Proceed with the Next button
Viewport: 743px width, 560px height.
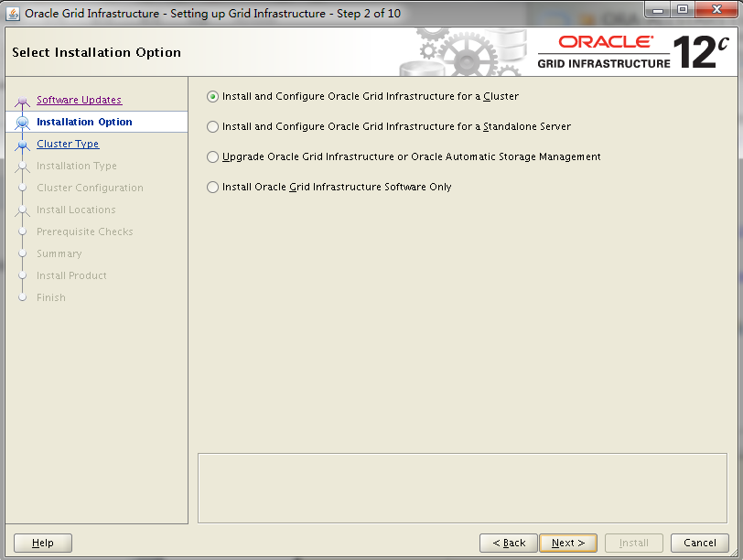568,543
